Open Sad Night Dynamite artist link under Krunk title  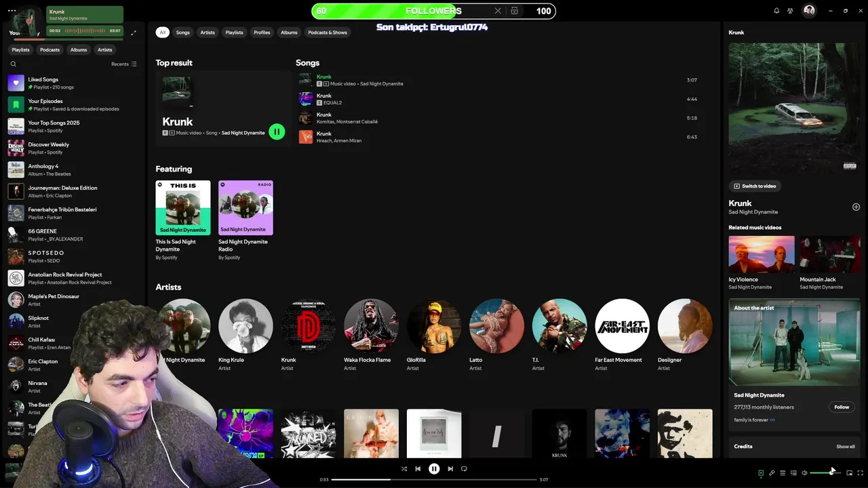[x=753, y=212]
